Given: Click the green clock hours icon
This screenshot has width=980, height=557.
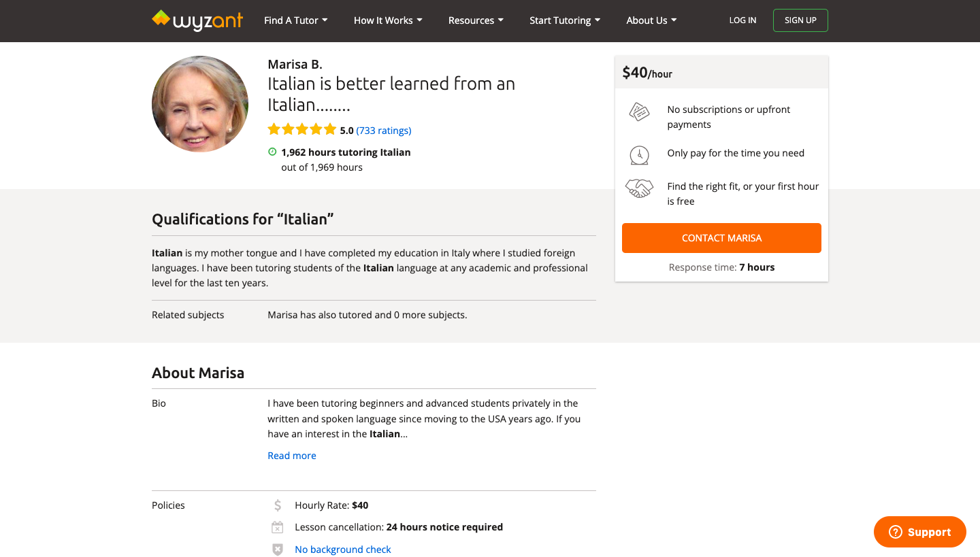Looking at the screenshot, I should [272, 152].
